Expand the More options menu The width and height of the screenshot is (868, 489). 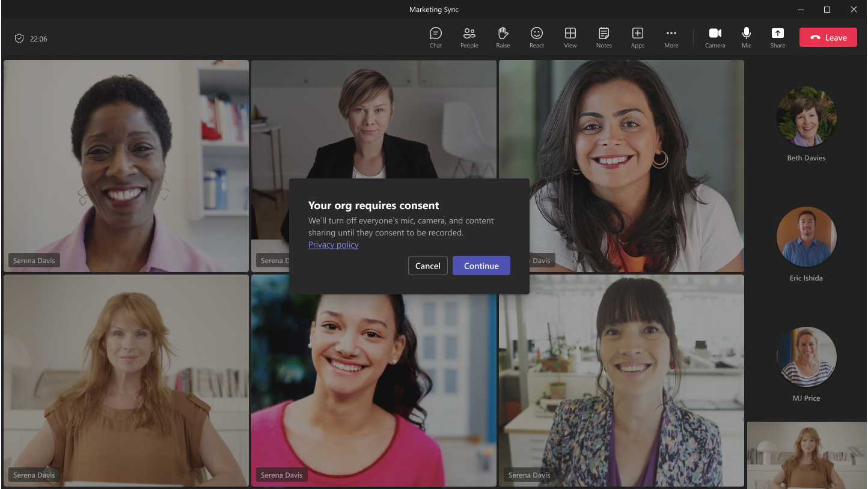[x=671, y=37]
